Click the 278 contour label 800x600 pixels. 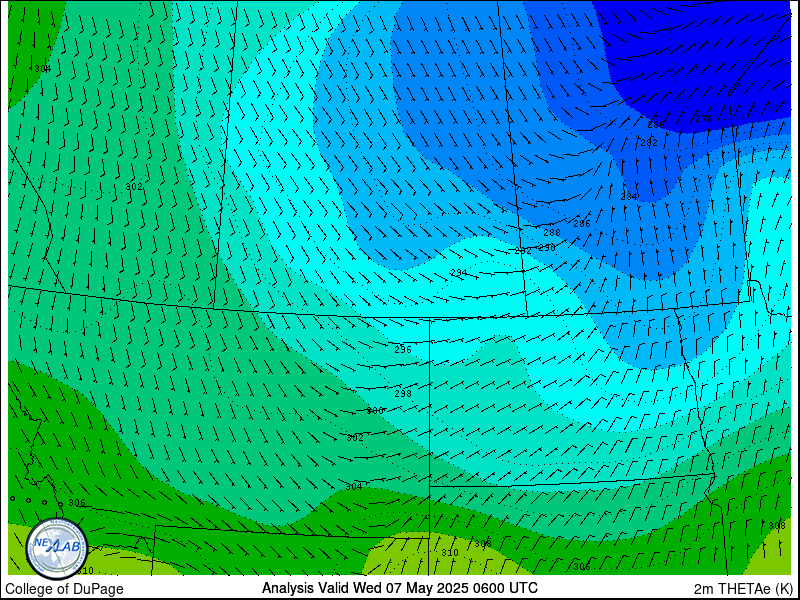tap(704, 119)
